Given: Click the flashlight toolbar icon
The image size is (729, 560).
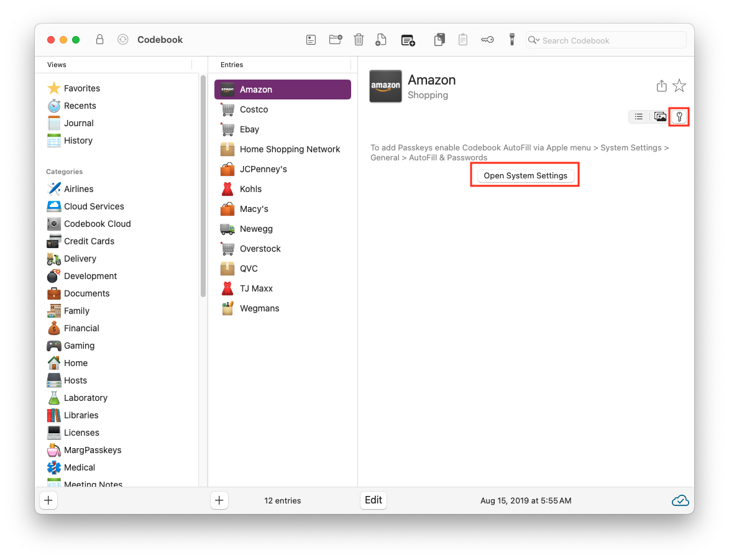Looking at the screenshot, I should point(512,40).
